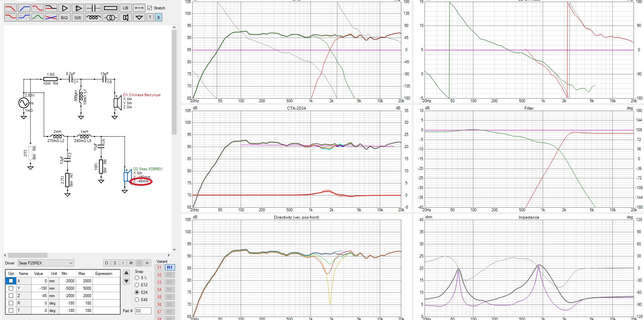This screenshot has width=644, height=320.
Task: Select the red S-curve all-pass block tool
Action: click(x=37, y=8)
